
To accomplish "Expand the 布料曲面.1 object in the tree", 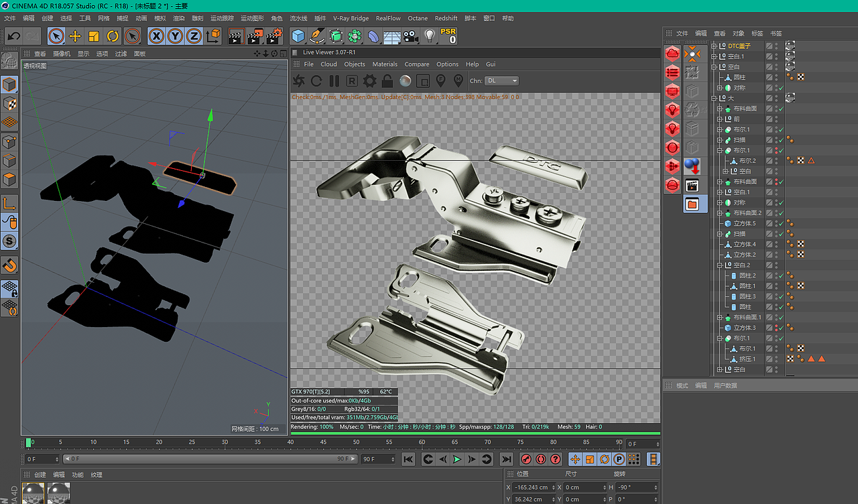I will (720, 318).
